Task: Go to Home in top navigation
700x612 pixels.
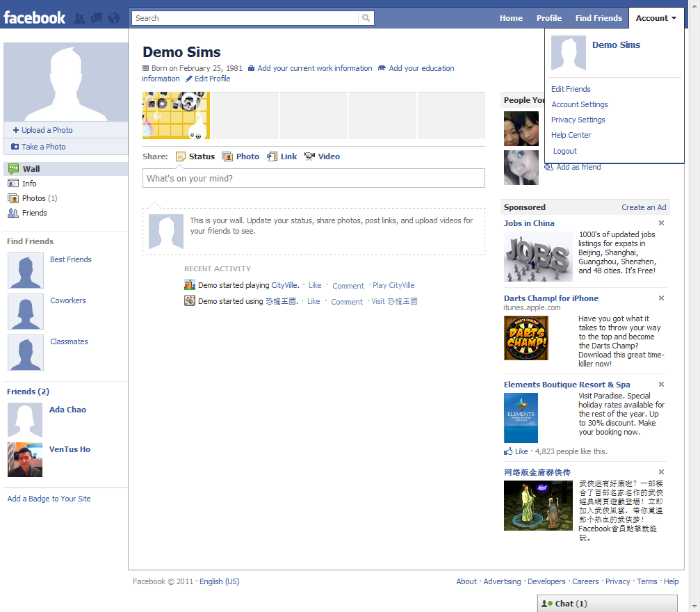Action: pos(511,18)
